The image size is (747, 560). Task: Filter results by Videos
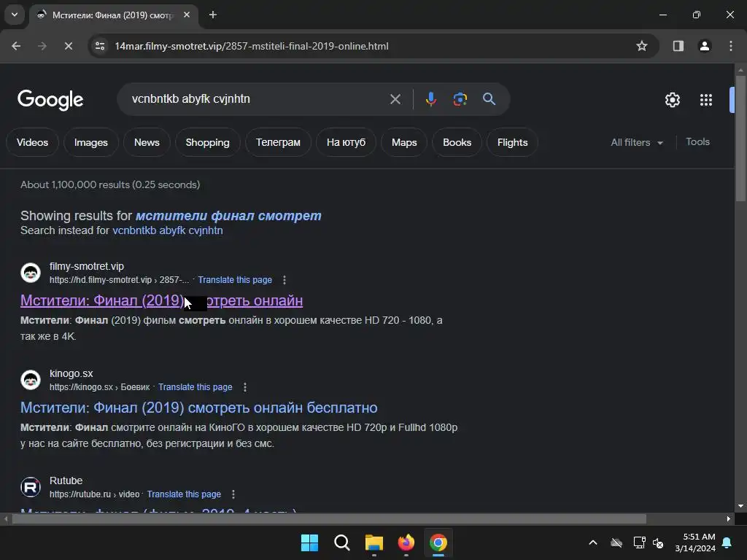click(32, 142)
